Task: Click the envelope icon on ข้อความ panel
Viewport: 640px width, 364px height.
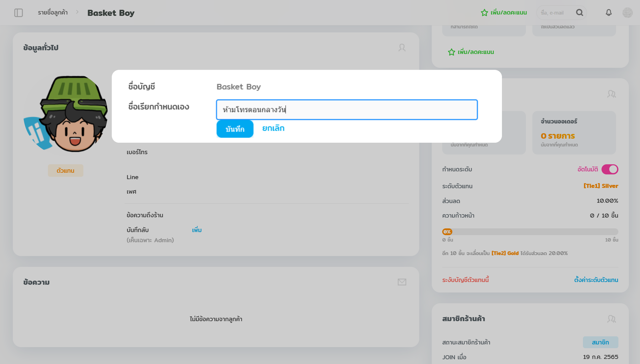Action: [402, 282]
